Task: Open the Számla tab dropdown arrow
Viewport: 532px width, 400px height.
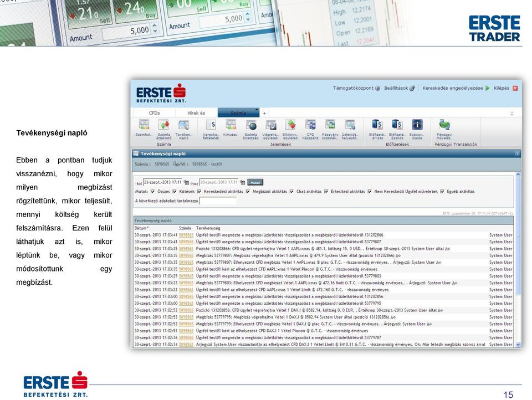Action: (x=257, y=110)
